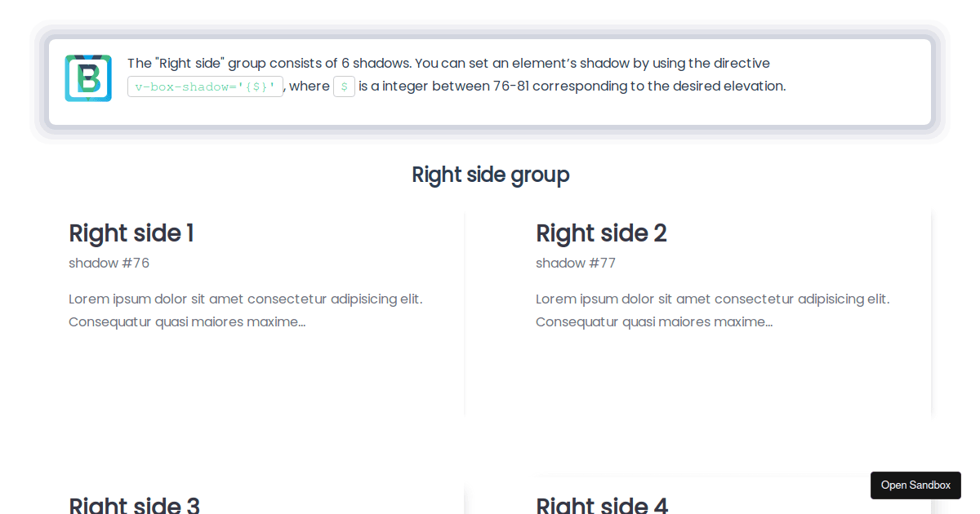The width and height of the screenshot is (980, 514).
Task: Click the shadow #76 label badge
Action: (x=109, y=263)
